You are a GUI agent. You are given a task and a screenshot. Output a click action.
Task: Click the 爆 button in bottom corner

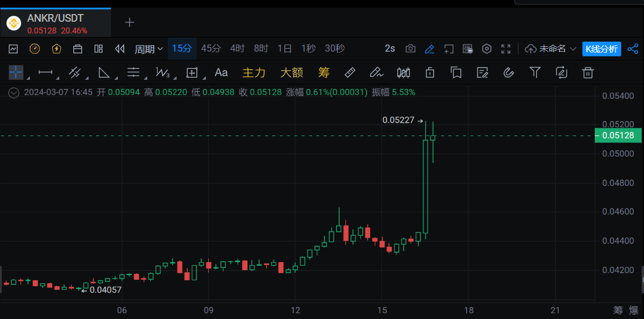click(x=634, y=311)
